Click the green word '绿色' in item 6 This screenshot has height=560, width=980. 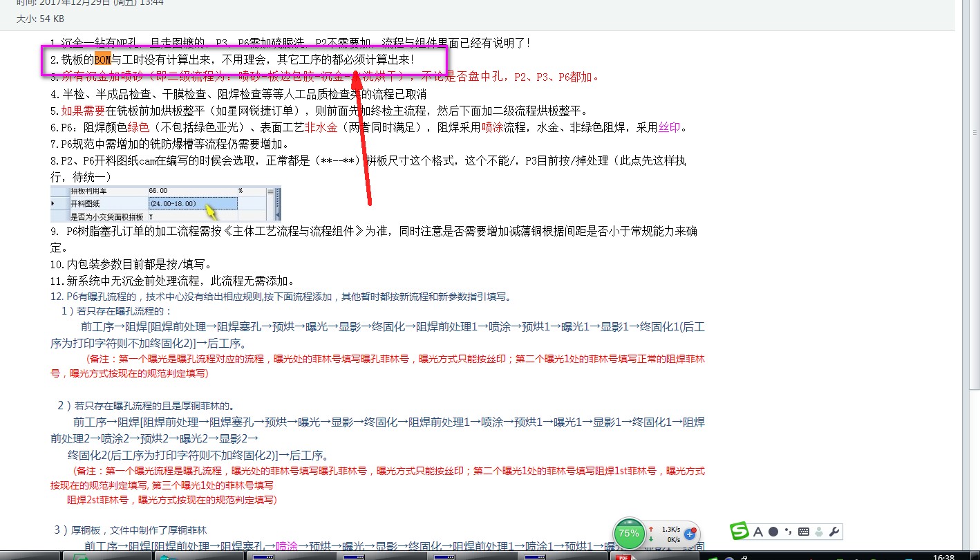click(139, 127)
